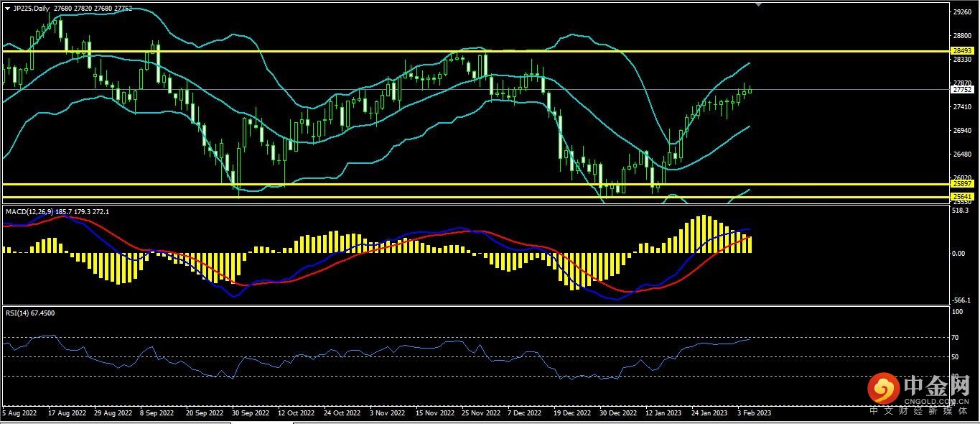This screenshot has width=980, height=424.
Task: Click the 3 Feb 2023 date label
Action: 755,413
